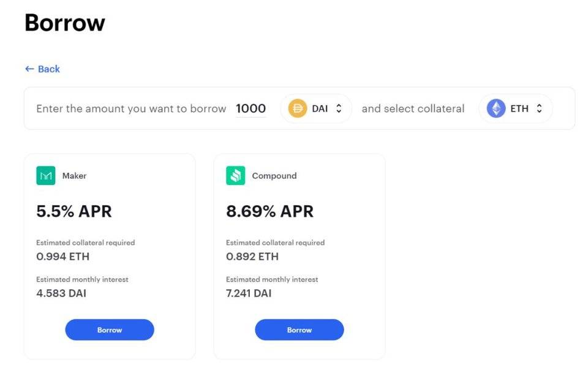Click the 5.5% APR heading on Maker
The width and height of the screenshot is (588, 378).
pyautogui.click(x=73, y=211)
